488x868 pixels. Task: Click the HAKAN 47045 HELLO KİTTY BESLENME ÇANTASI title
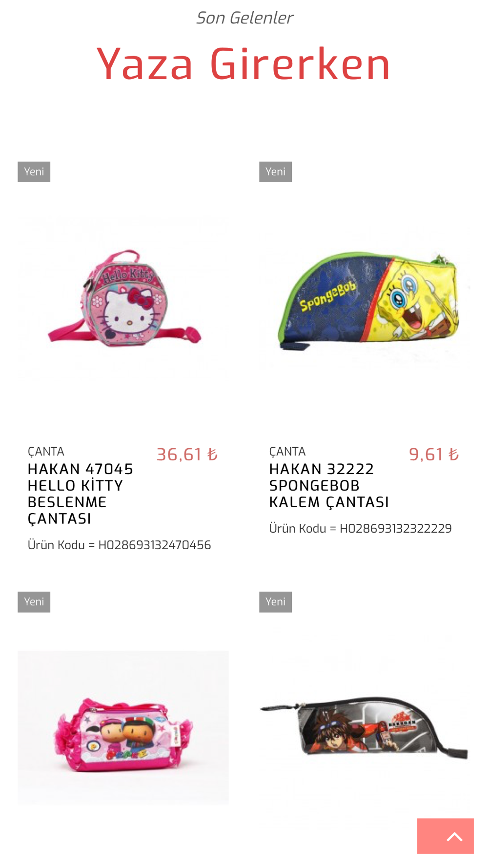click(81, 494)
